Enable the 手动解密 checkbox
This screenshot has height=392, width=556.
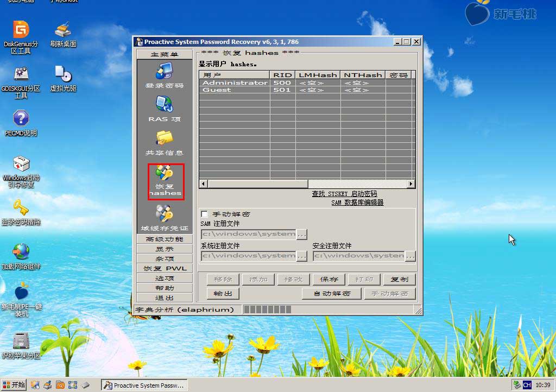coord(205,214)
